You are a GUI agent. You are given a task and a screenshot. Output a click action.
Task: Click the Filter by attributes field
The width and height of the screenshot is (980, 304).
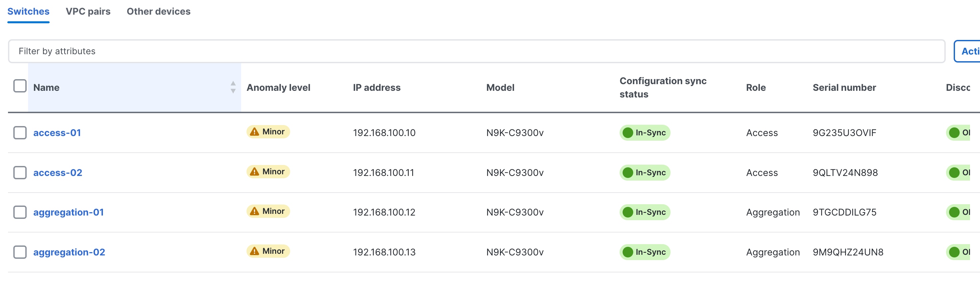(x=476, y=51)
